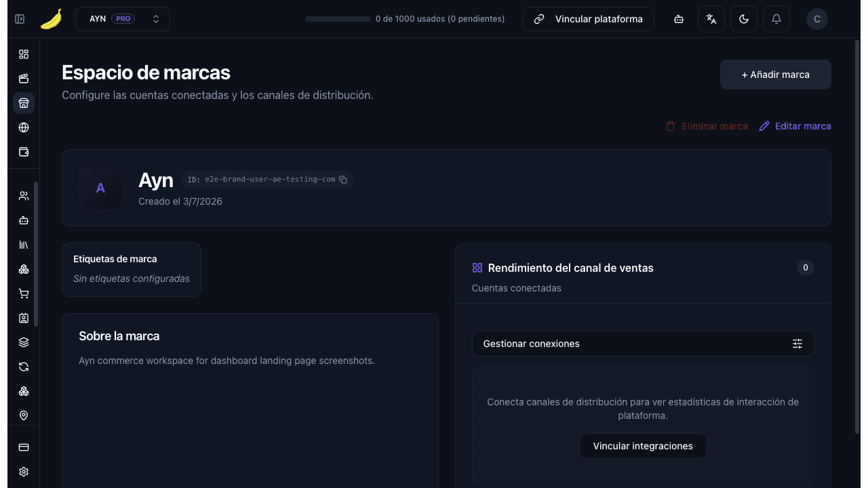The width and height of the screenshot is (868, 488).
Task: Open the settings gear icon in sidebar
Action: point(24,472)
